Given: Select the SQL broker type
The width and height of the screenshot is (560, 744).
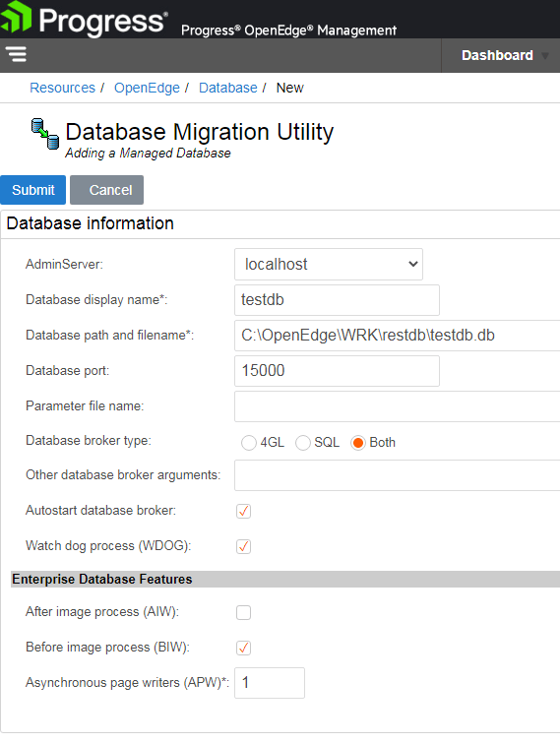Looking at the screenshot, I should click(303, 443).
